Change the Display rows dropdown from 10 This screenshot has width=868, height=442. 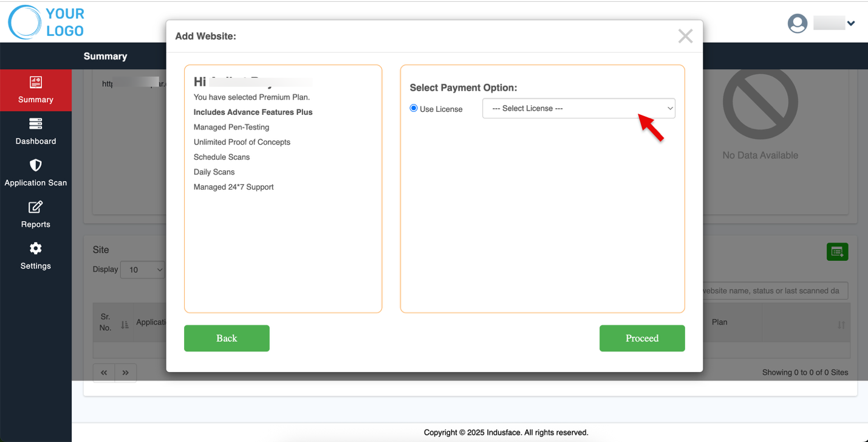point(143,269)
